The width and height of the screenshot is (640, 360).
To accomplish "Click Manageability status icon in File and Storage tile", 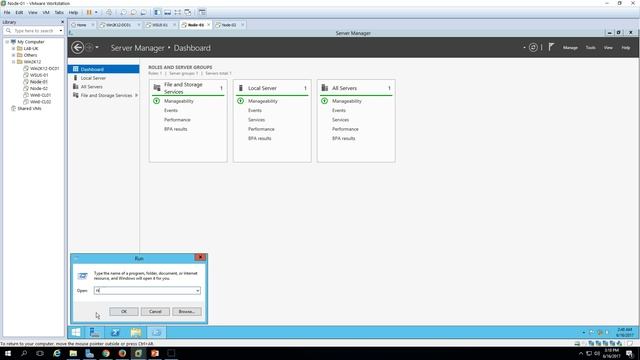I will [156, 101].
